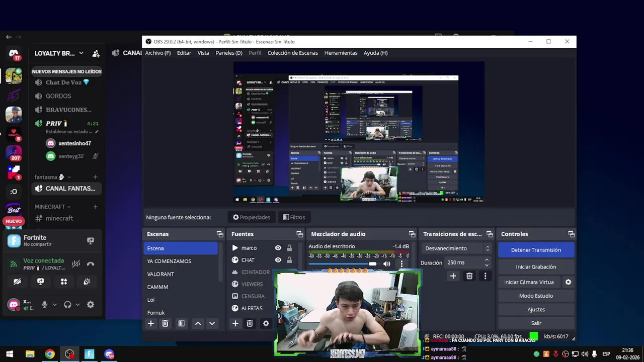Open Discord direct messages home icon
644x362 pixels.
pyautogui.click(x=14, y=53)
